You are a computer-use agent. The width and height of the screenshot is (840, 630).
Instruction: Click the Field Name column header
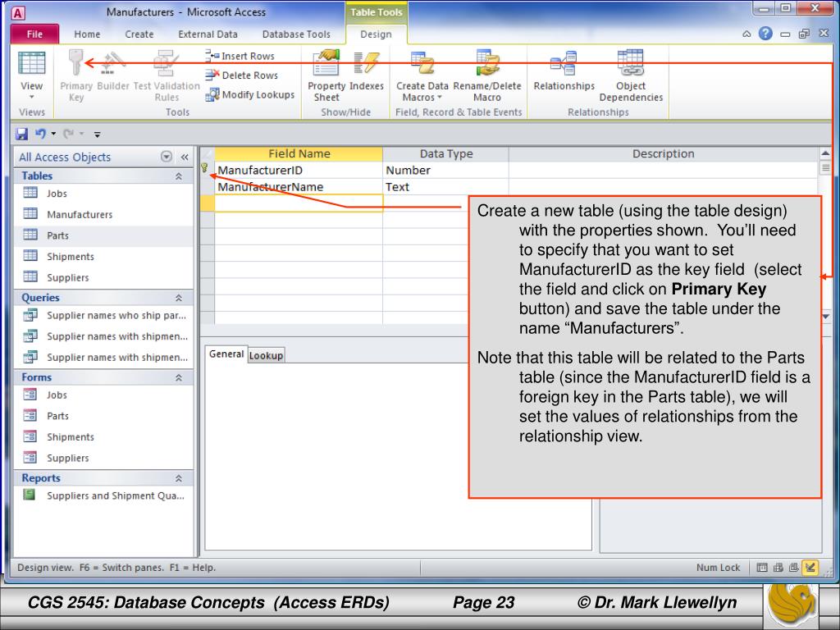(299, 153)
